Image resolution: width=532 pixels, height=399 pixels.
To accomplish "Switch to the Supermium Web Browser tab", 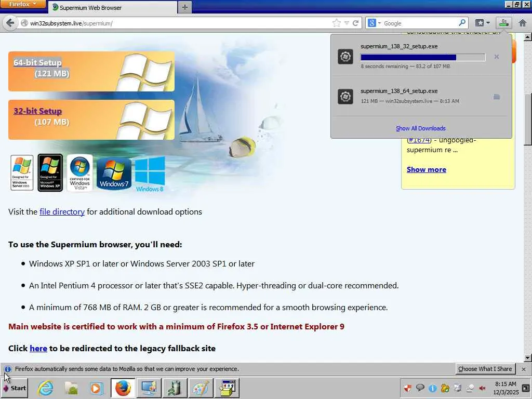I will point(112,7).
